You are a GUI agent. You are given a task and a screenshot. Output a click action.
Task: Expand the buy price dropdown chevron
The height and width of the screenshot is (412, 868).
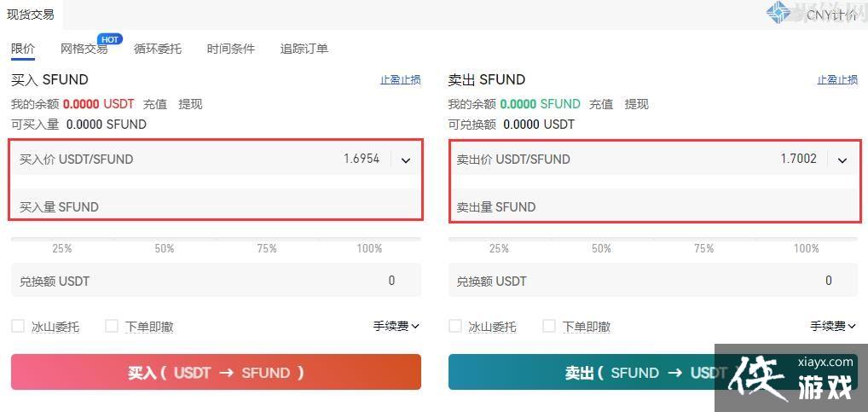tap(406, 160)
